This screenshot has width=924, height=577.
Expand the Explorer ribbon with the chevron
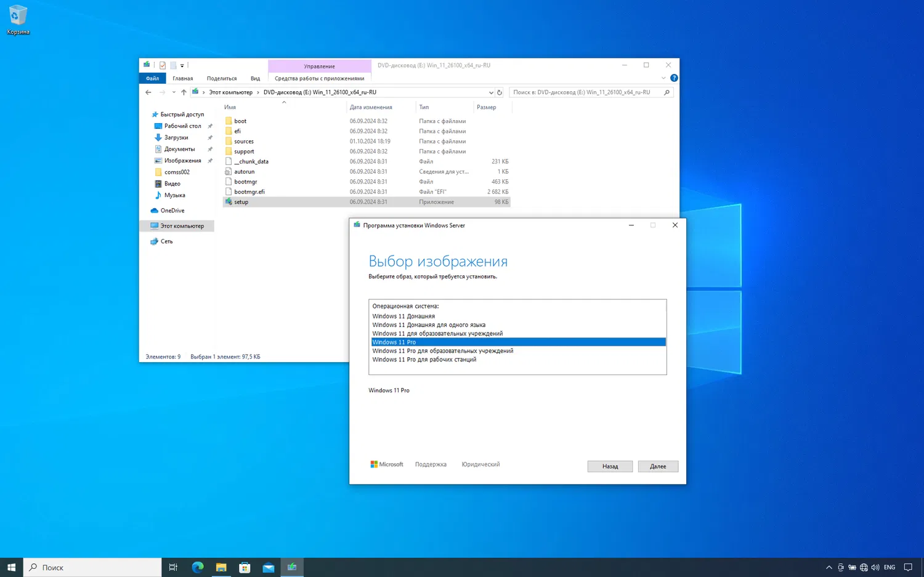tap(663, 78)
